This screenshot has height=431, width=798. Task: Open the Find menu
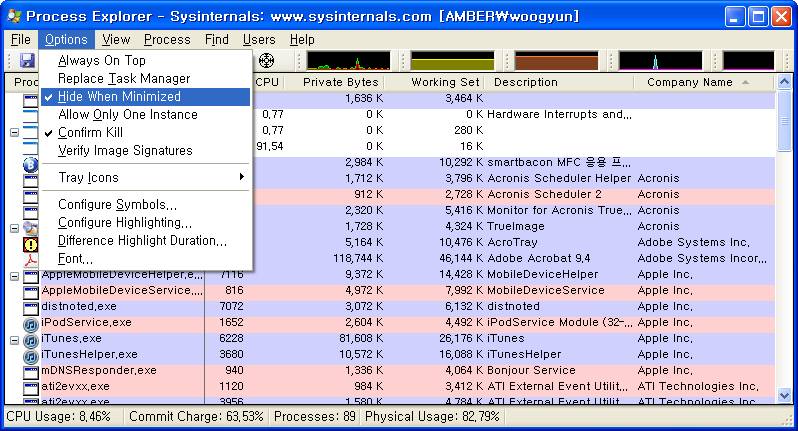[217, 40]
